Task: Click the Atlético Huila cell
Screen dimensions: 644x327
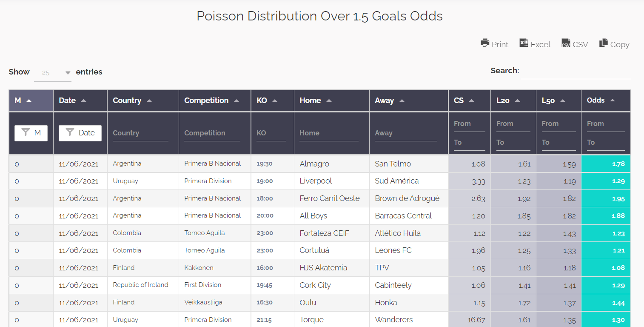Action: 409,234
